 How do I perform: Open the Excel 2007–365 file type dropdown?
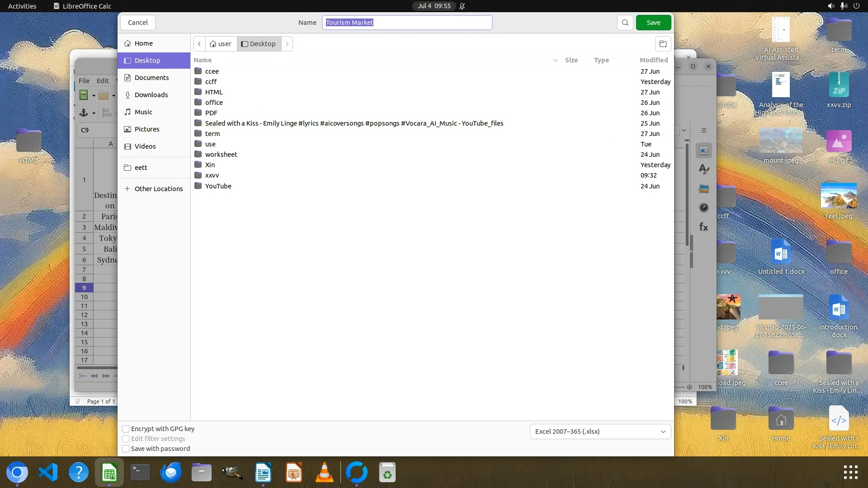[600, 432]
